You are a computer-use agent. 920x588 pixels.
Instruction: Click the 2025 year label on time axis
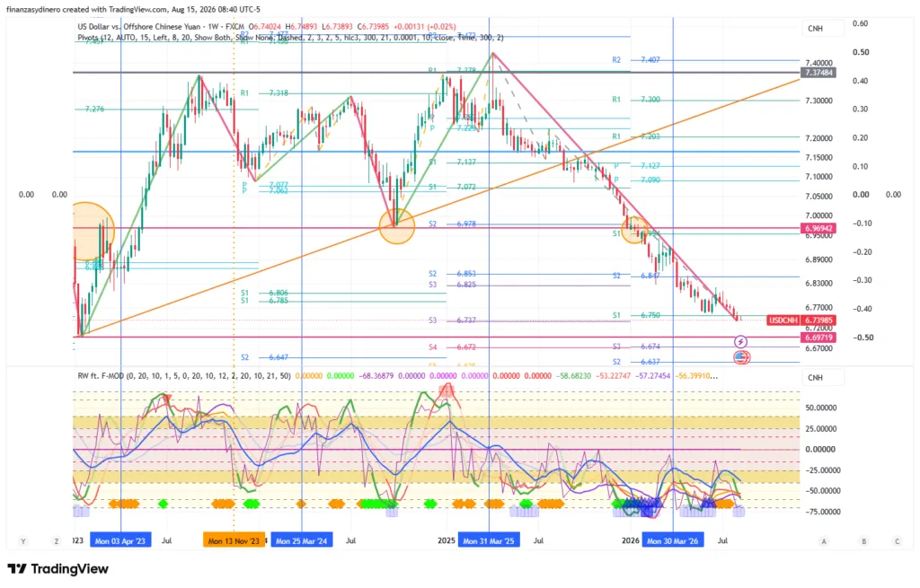coord(446,540)
